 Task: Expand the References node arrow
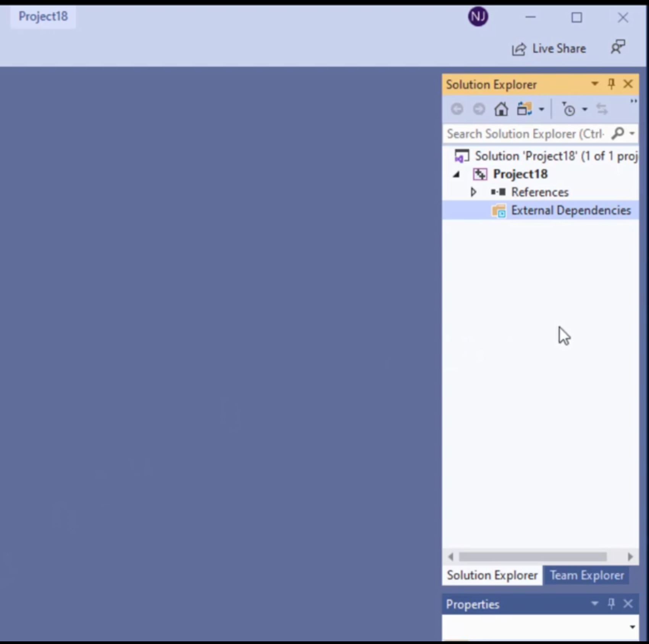point(473,192)
